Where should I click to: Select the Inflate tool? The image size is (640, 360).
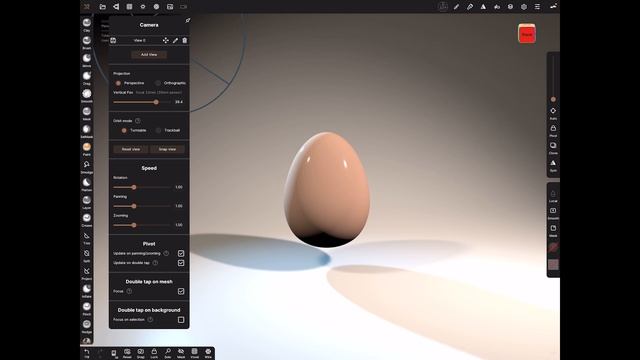pos(87,291)
